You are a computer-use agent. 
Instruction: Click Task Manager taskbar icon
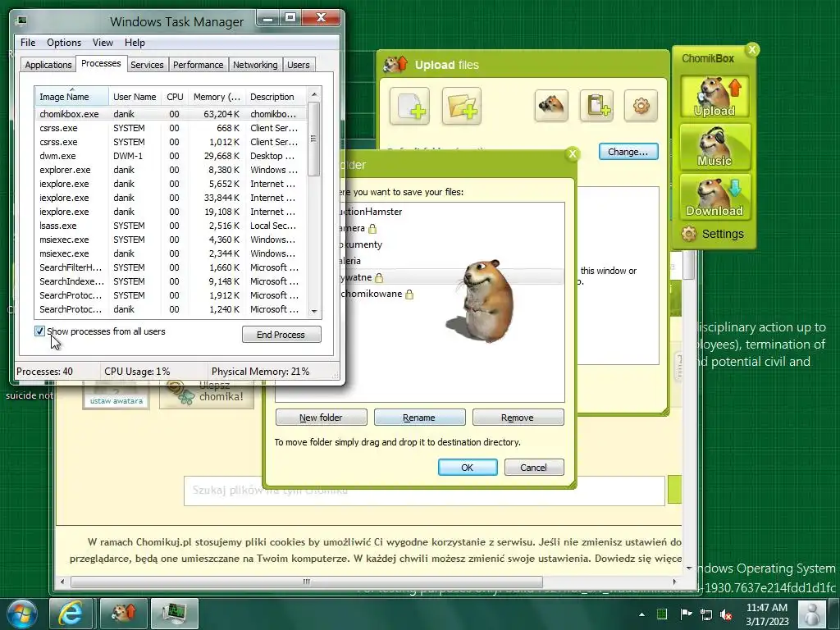point(175,613)
